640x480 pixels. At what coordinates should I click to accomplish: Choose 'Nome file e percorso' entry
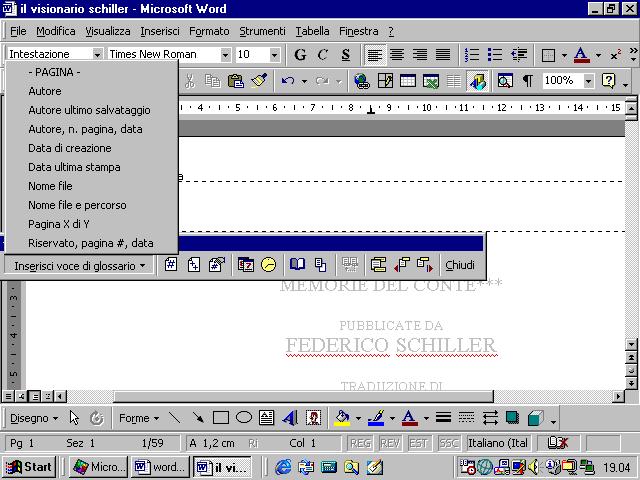[92, 205]
